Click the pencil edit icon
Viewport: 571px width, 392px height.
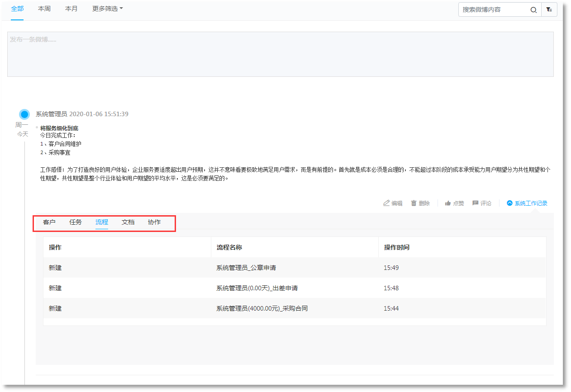pyautogui.click(x=386, y=203)
